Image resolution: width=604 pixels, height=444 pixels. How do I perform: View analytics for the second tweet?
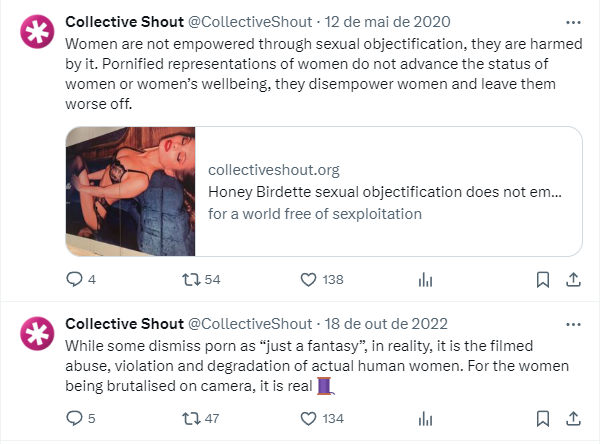(x=426, y=419)
